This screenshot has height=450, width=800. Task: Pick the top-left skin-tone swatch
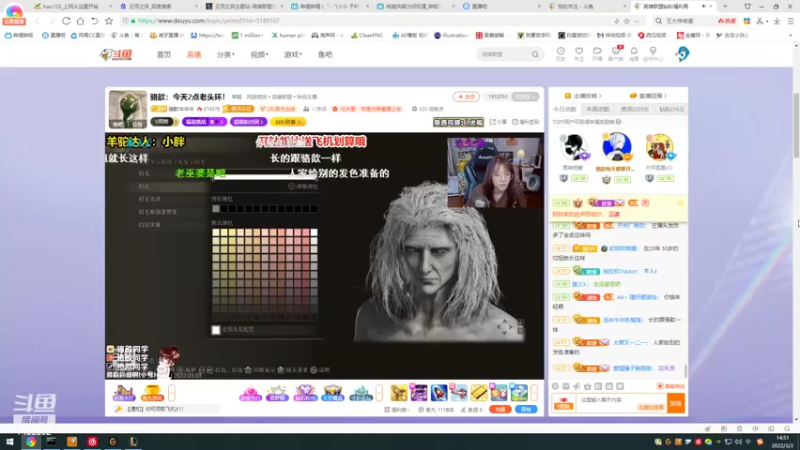pos(216,233)
